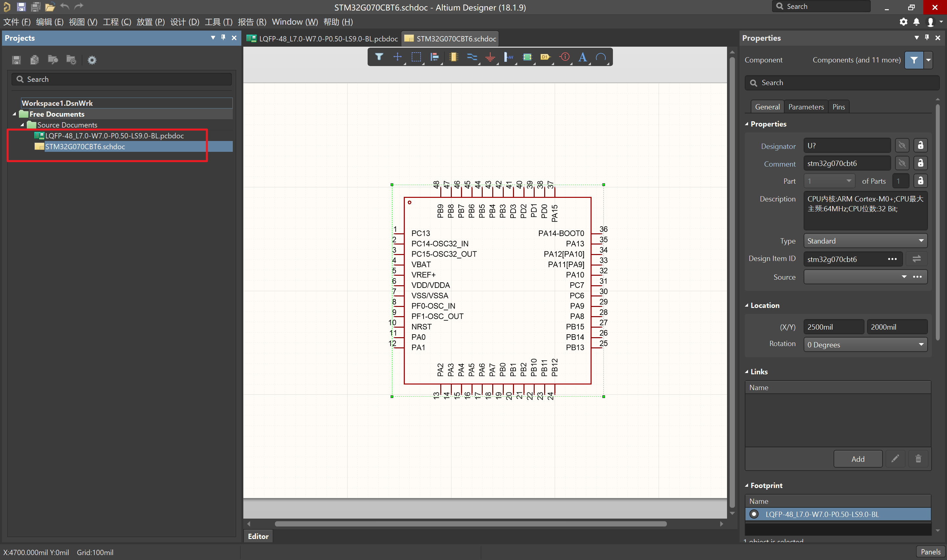Click the Undo arrow in the title bar
Screen dimensions: 947x560
pos(65,7)
